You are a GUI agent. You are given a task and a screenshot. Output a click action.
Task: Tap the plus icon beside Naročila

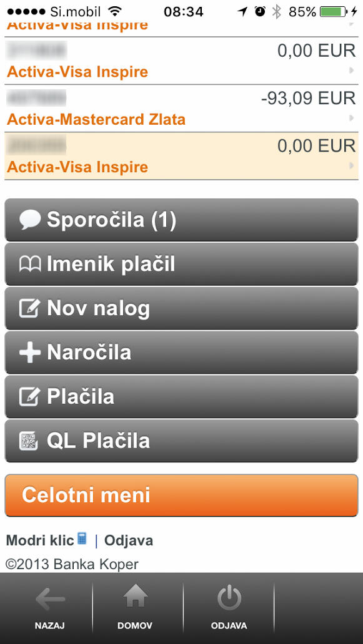pos(29,353)
